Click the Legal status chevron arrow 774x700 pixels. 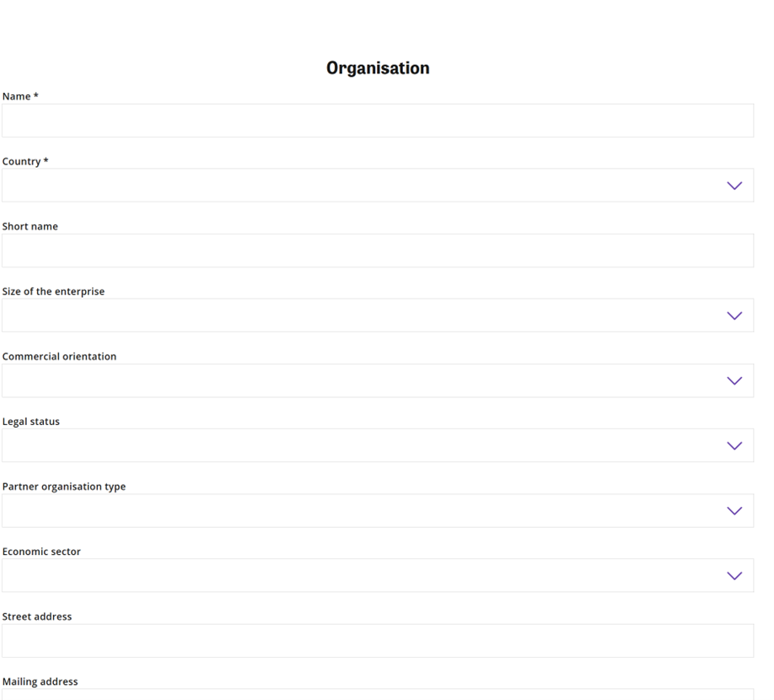point(734,445)
